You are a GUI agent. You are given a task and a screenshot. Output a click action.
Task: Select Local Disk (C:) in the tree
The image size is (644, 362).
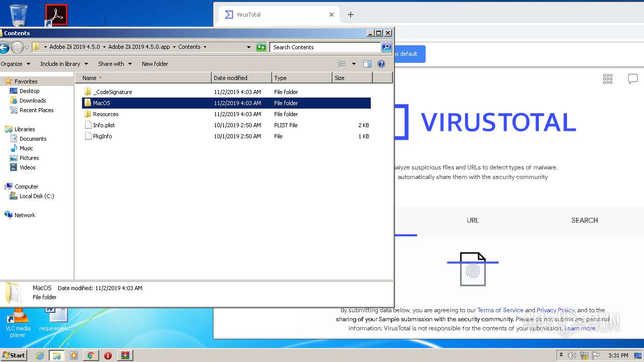36,196
